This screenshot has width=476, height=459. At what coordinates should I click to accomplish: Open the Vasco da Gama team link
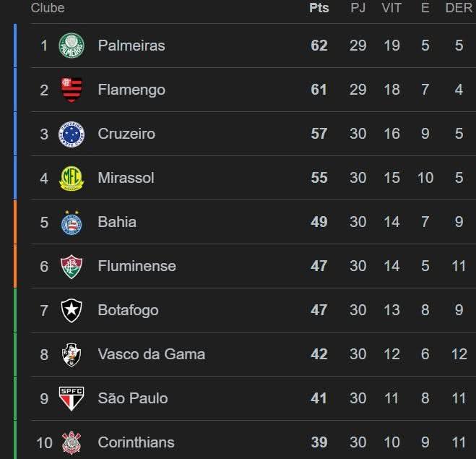pos(152,354)
